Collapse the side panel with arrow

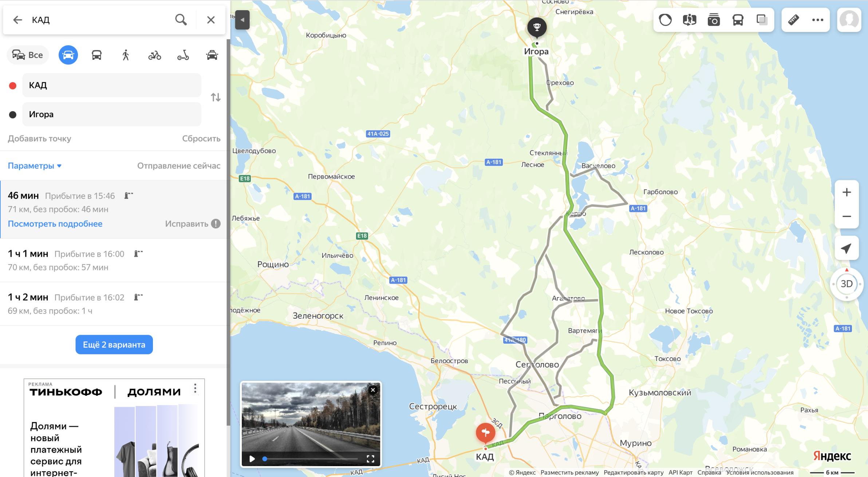(242, 20)
